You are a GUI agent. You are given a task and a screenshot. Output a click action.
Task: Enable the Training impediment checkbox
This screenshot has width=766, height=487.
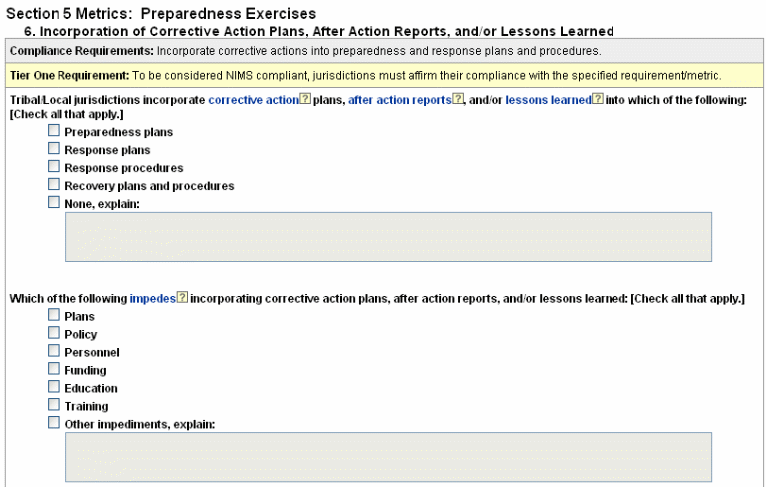click(54, 406)
